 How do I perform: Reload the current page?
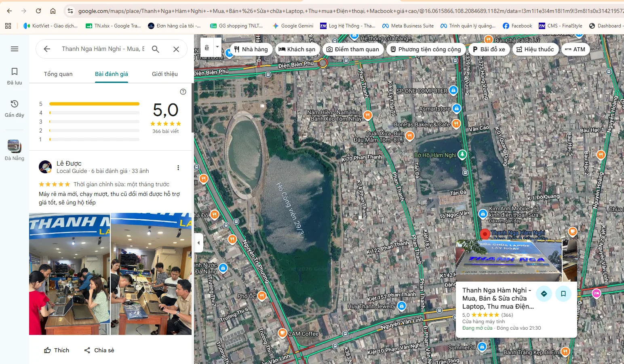38,11
